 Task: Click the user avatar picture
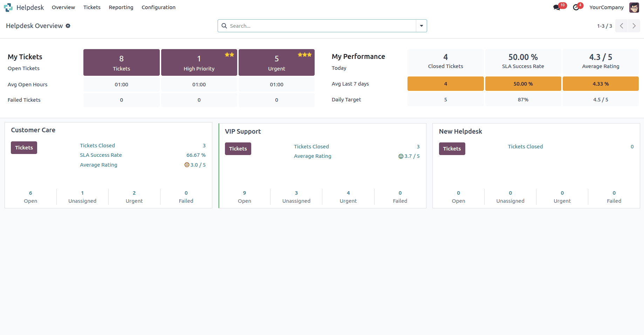[x=634, y=7]
